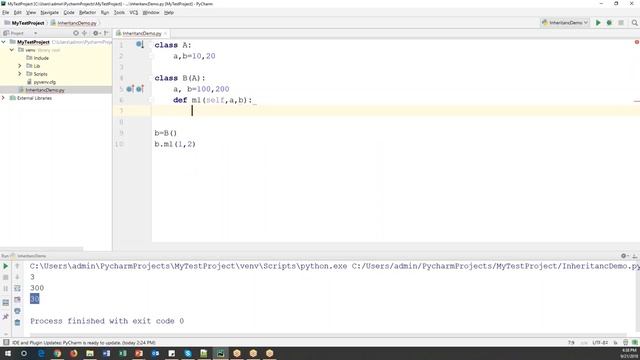Open Run panel gear settings
This screenshot has height=360, width=640.
[624, 256]
